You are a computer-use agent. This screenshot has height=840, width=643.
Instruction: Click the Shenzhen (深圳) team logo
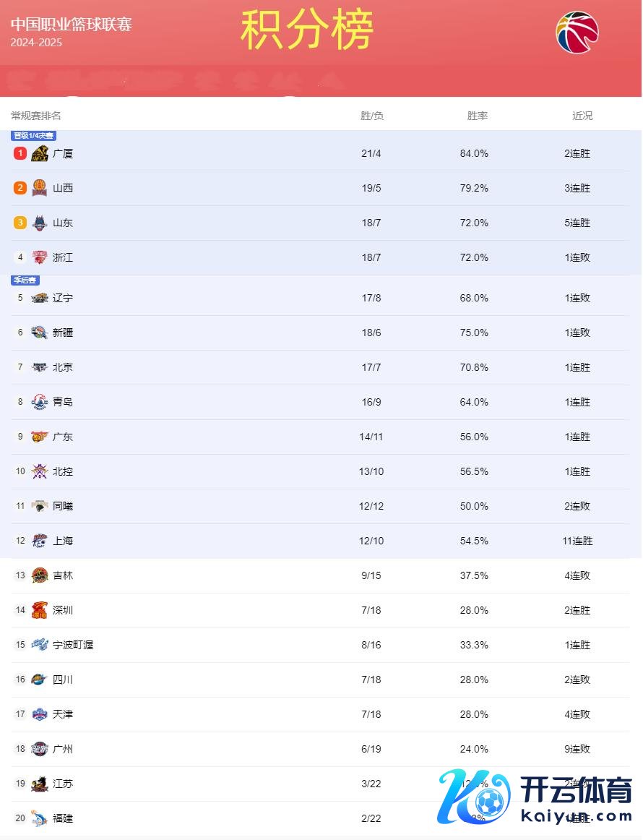click(40, 610)
